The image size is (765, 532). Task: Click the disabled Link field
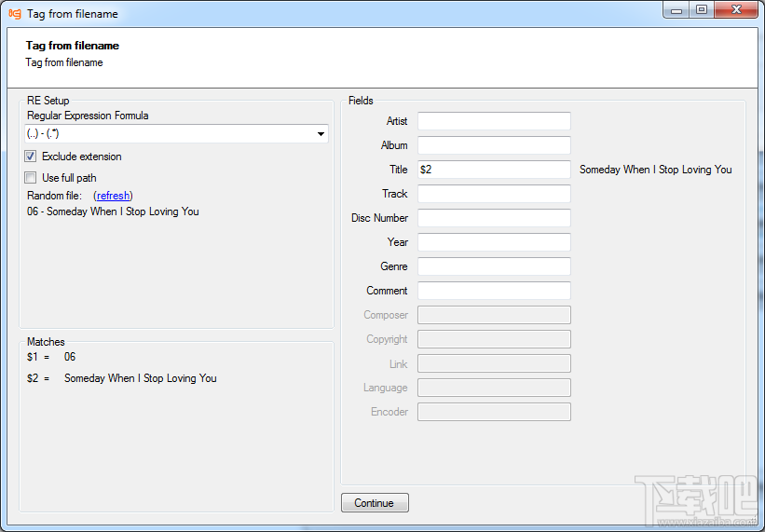pyautogui.click(x=494, y=363)
